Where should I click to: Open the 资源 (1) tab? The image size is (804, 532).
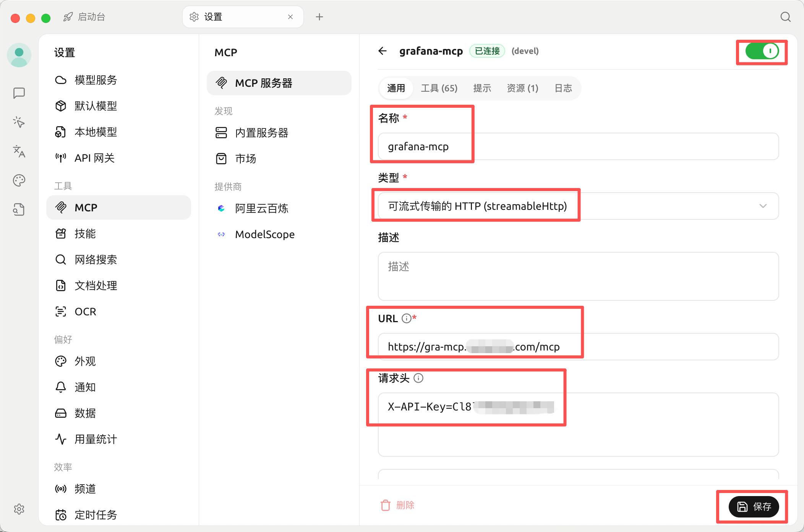[522, 88]
